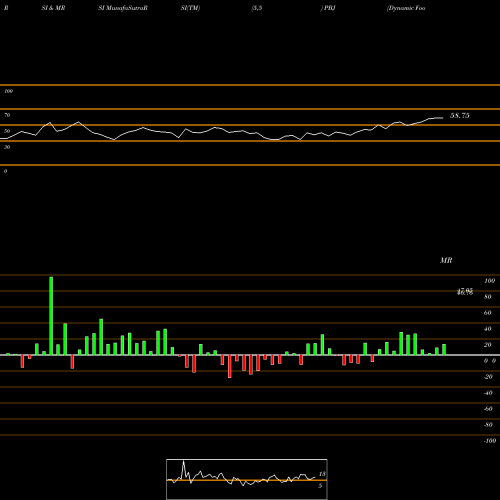
Task: Click the '(5,5' parameter text in header
Action: coord(257,8)
